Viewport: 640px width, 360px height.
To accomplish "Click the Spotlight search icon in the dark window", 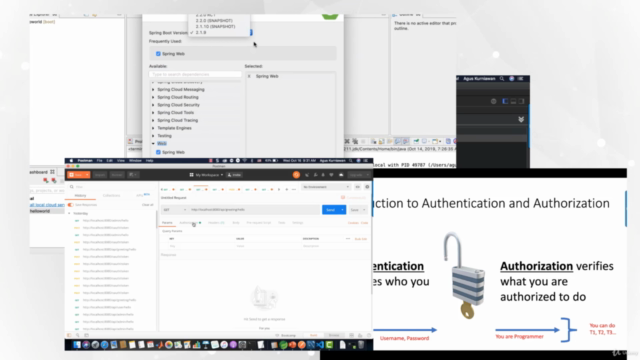I will tap(502, 78).
